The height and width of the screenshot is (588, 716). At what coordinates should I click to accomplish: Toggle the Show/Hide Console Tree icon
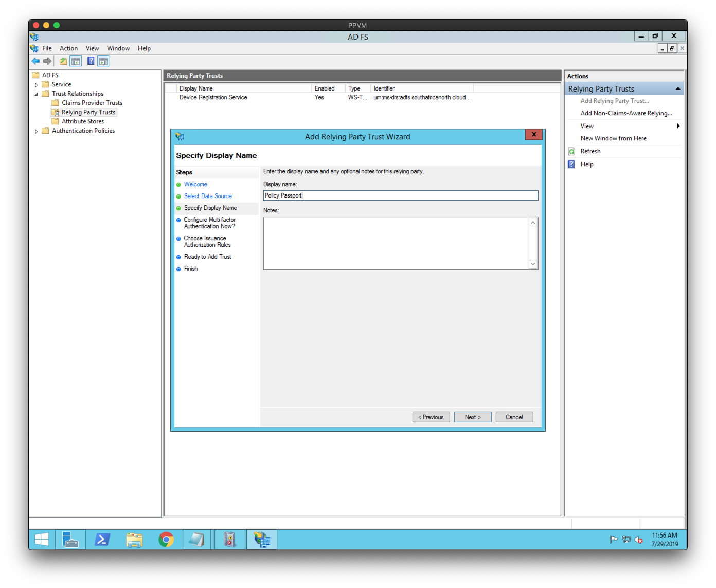76,61
